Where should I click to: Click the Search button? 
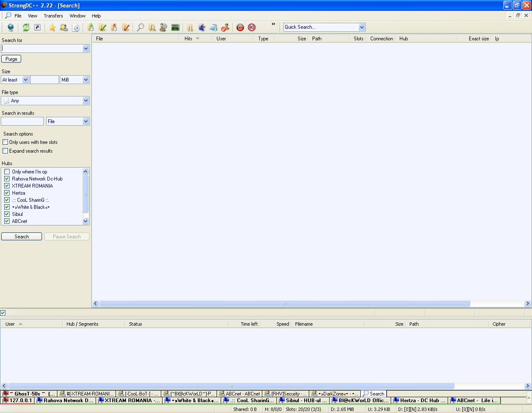click(22, 237)
